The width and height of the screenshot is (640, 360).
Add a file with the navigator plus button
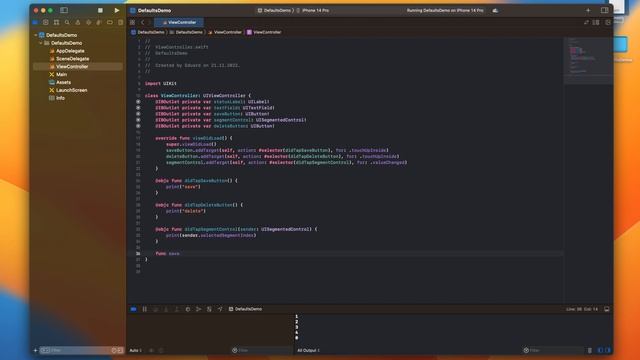tap(36, 351)
